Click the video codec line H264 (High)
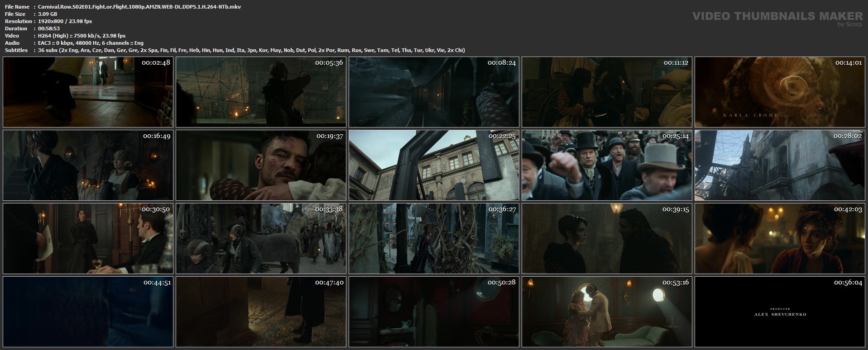The height and width of the screenshot is (350, 868). point(82,36)
